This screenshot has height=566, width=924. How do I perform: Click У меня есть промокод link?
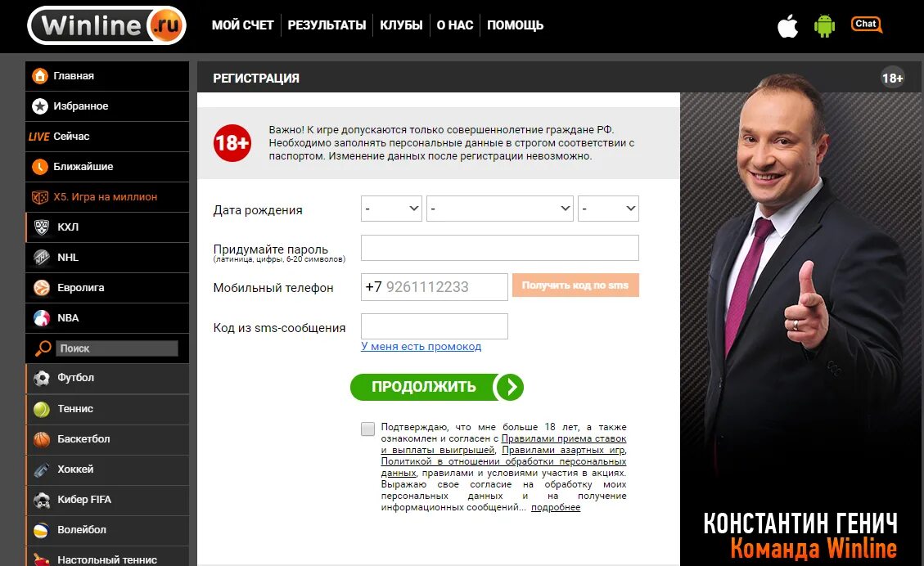pyautogui.click(x=421, y=346)
